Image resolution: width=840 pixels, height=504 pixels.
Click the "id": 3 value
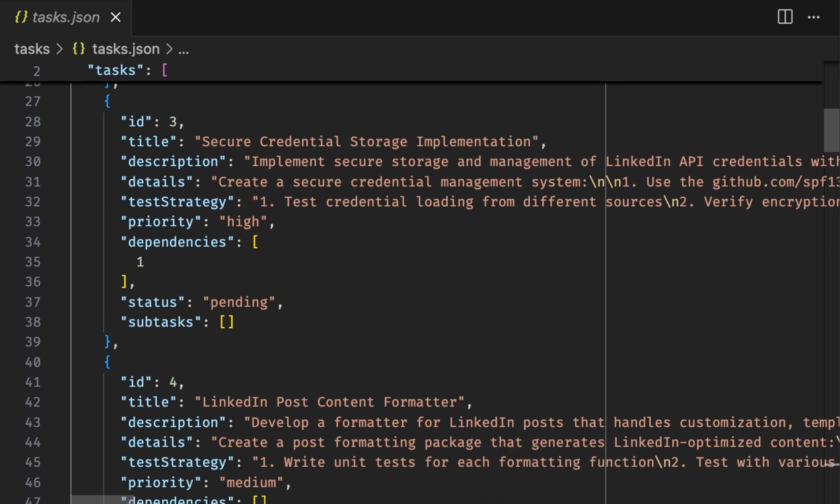173,121
